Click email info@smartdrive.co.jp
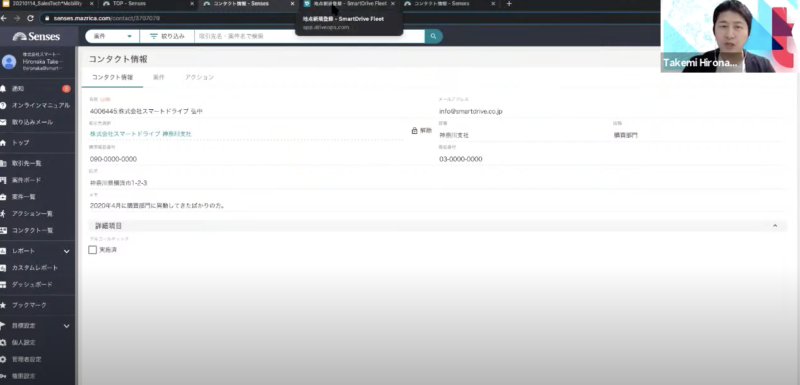 point(471,111)
